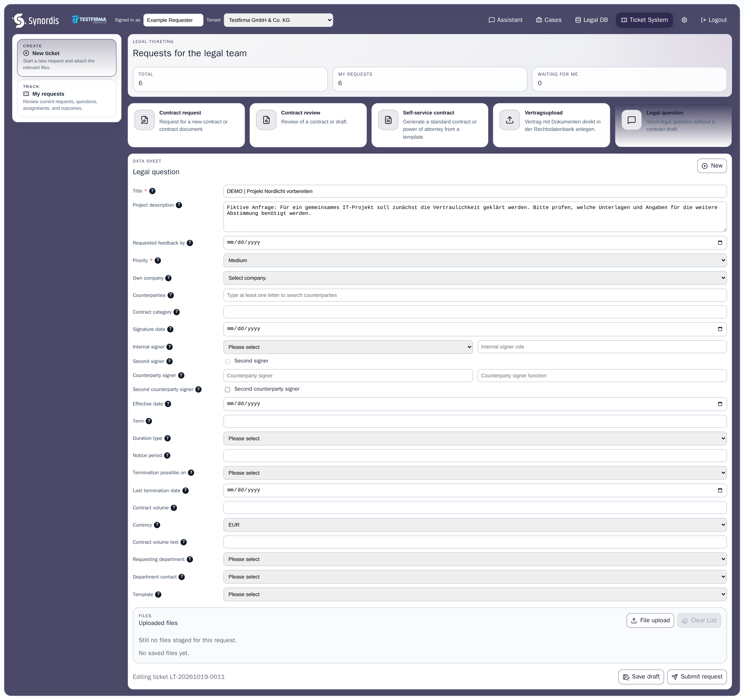Click the help icon beside Template
750x700 pixels.
158,594
